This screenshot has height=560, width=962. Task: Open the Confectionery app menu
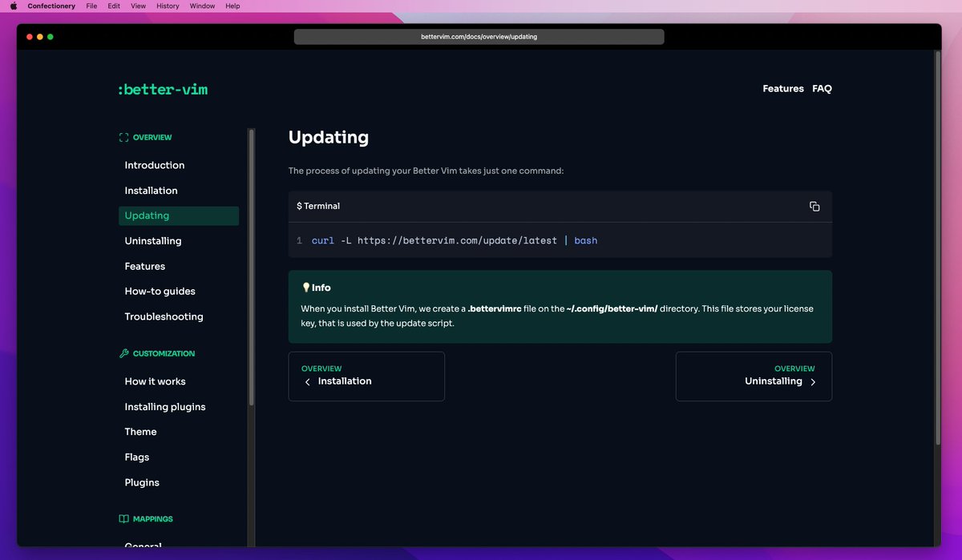pyautogui.click(x=51, y=6)
